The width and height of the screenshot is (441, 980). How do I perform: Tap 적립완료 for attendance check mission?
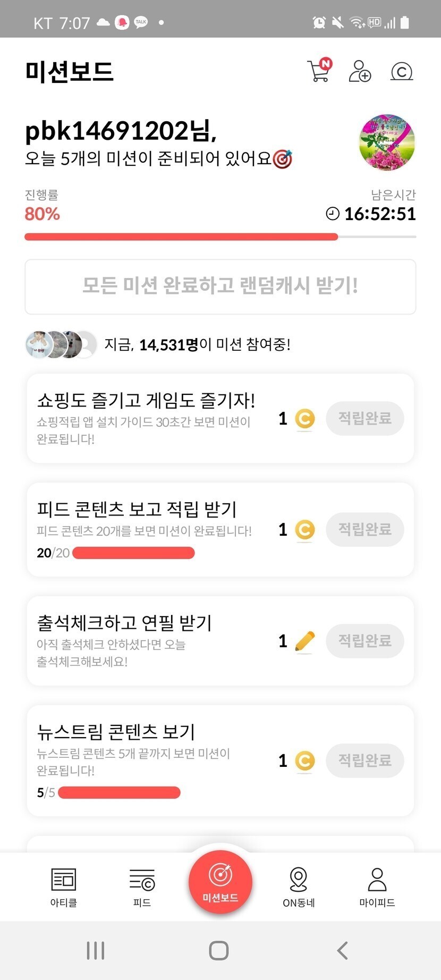365,641
